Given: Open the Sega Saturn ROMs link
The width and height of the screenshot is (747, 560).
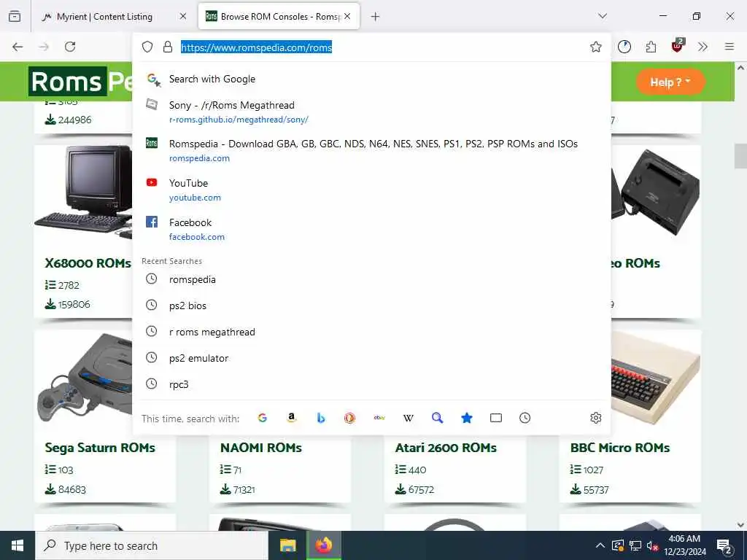Looking at the screenshot, I should pyautogui.click(x=100, y=448).
